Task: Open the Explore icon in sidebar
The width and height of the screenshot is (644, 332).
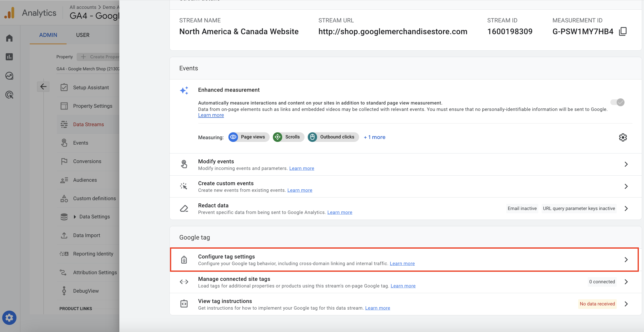Action: pyautogui.click(x=10, y=75)
